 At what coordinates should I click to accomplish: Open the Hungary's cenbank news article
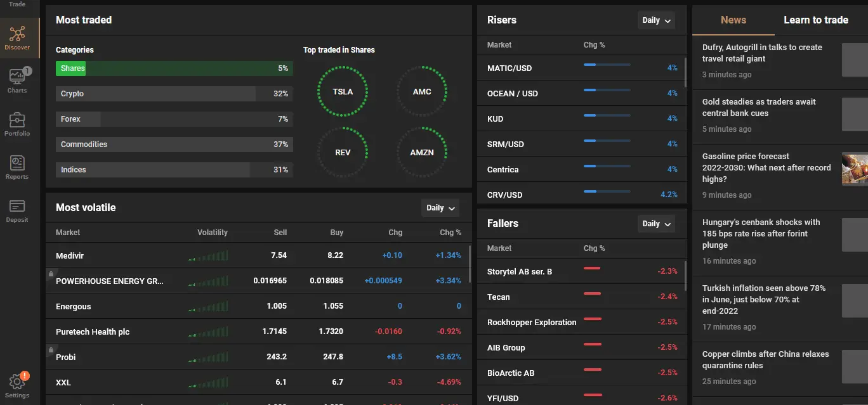(x=780, y=241)
